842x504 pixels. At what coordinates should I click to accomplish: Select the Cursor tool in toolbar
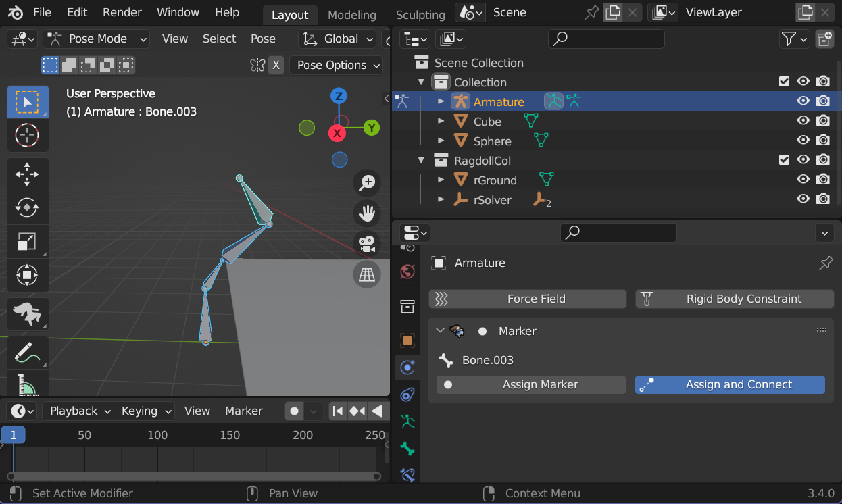coord(27,135)
